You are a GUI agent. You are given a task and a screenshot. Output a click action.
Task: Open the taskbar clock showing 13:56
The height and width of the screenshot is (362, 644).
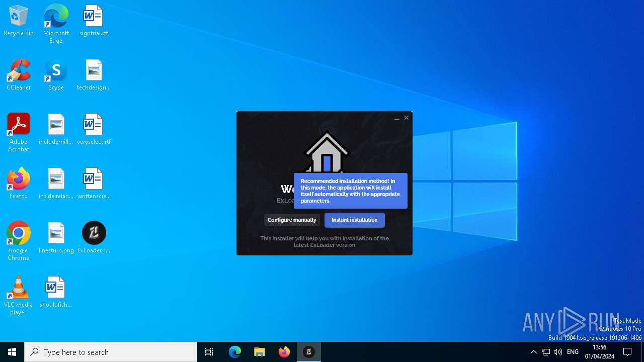click(600, 352)
